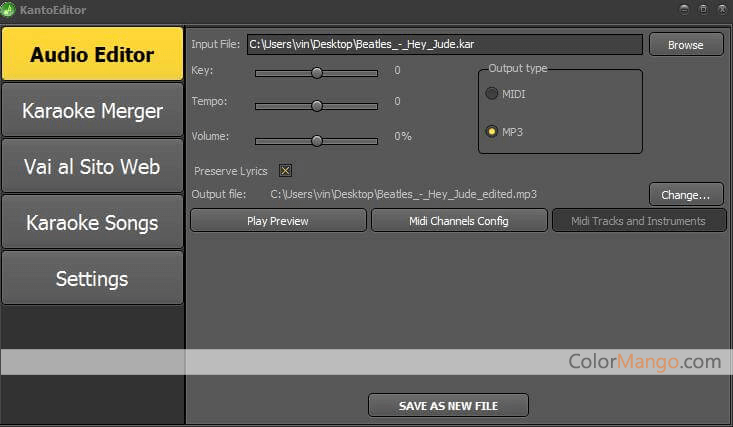The height and width of the screenshot is (427, 733).
Task: Click the Tempo slider handle
Action: click(x=317, y=106)
